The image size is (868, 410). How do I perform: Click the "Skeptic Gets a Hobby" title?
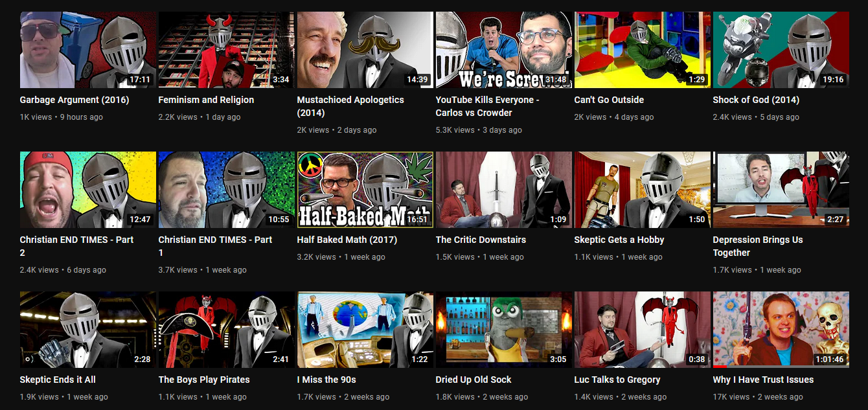point(619,240)
